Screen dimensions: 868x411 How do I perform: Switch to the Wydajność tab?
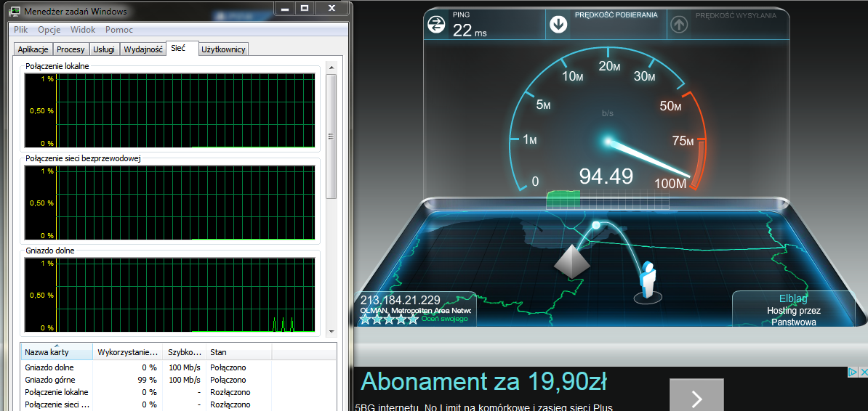(142, 49)
